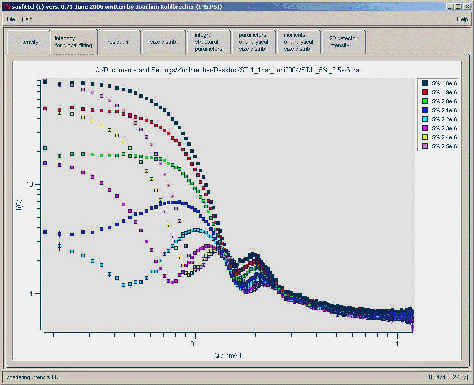Click the light pink legend swatch
This screenshot has height=385, width=474.
click(425, 146)
